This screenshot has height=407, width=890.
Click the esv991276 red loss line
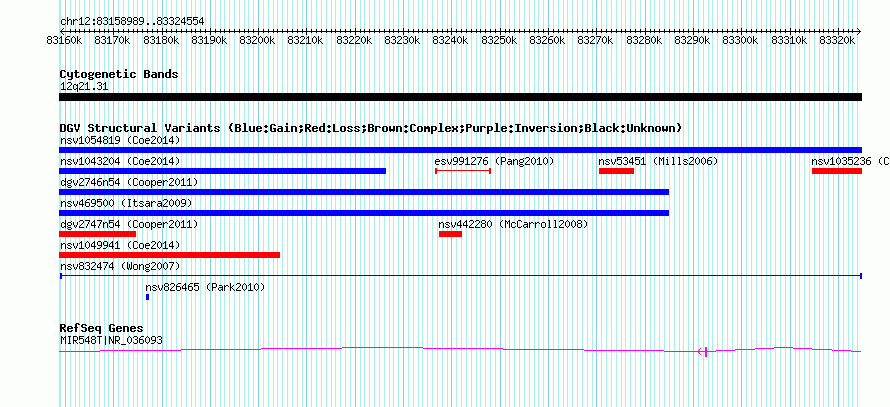coord(463,171)
